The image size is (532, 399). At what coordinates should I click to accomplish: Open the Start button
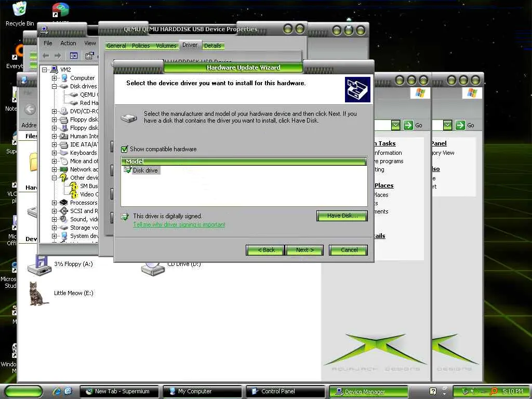[23, 392]
